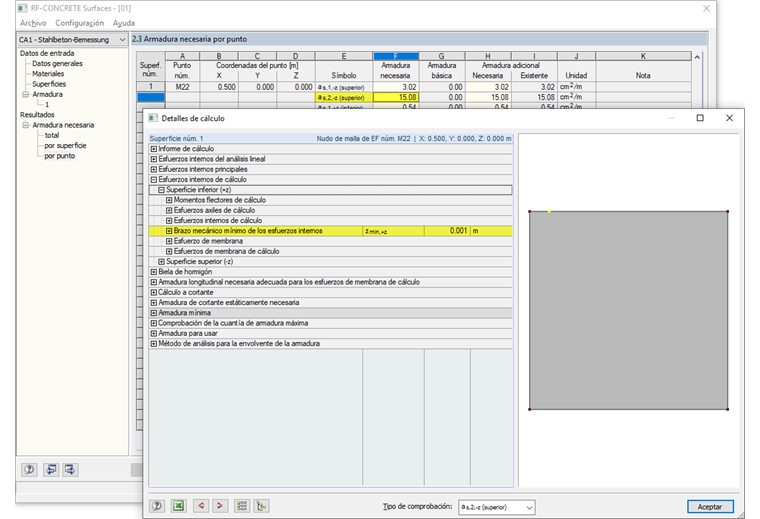
Task: Click the 3.02 Armadura necesaria cell
Action: pos(396,87)
